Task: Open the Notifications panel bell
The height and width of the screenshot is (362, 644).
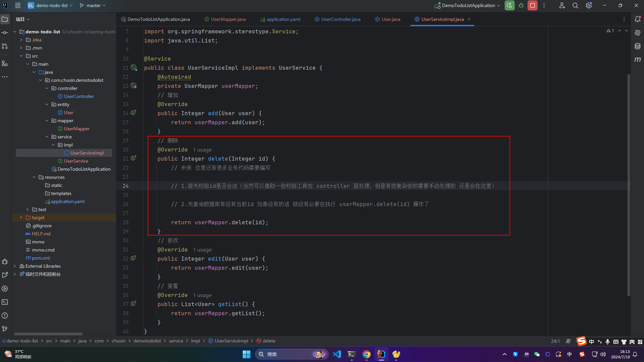Action: tap(638, 19)
